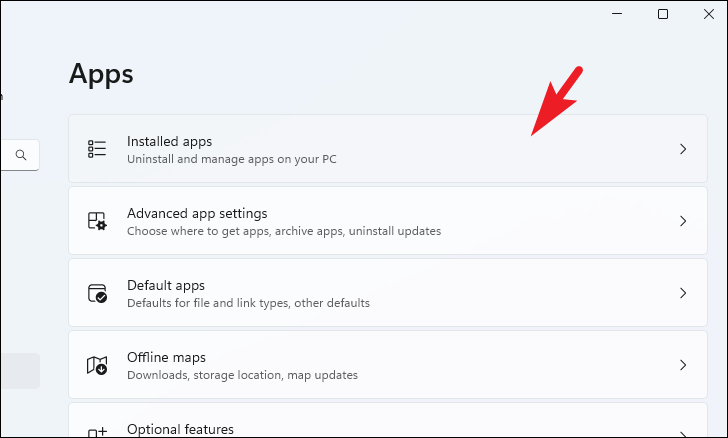Expand Installed apps using its chevron
This screenshot has height=438, width=728.
pyautogui.click(x=683, y=149)
